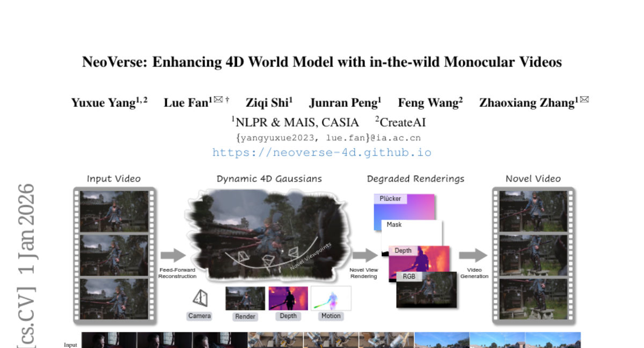
Task: Click the bottom frame of Novel Video strip
Action: pyautogui.click(x=533, y=299)
